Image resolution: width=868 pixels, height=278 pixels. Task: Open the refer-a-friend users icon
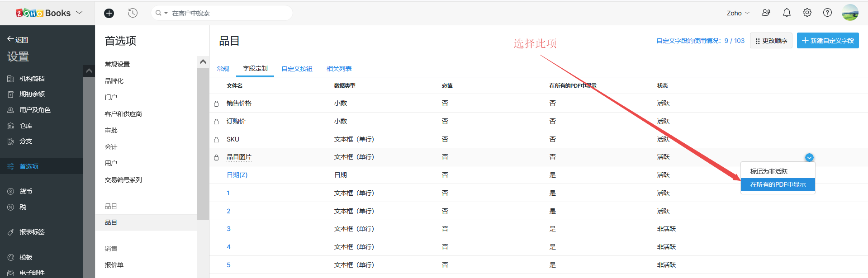[766, 13]
